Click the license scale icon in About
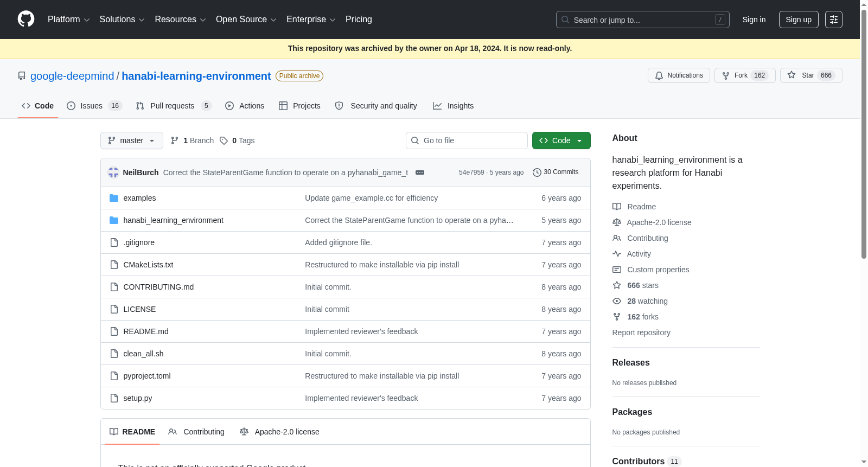The height and width of the screenshot is (467, 868). point(617,222)
